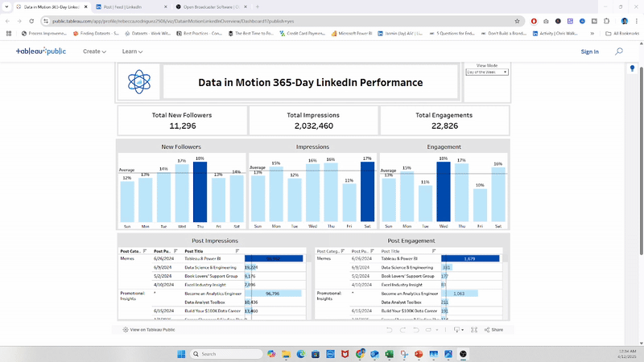Switch to the Open Broadcaster Software tab
644x362 pixels.
tap(211, 7)
